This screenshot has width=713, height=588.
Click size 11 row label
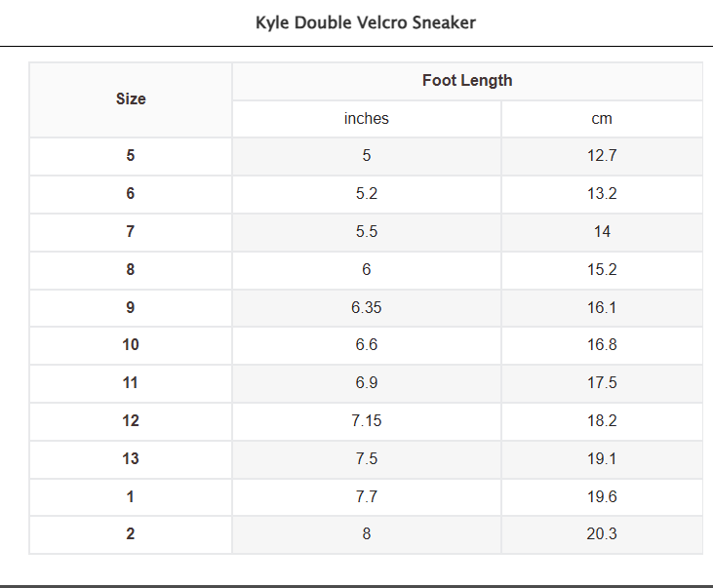coord(131,383)
